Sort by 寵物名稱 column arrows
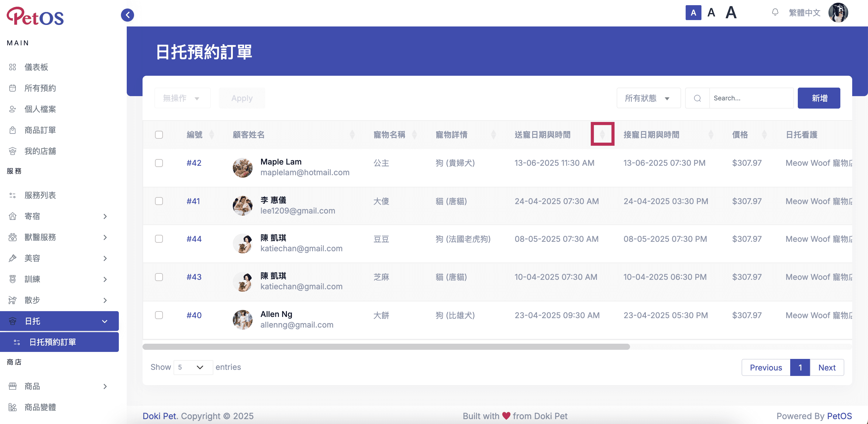Viewport: 868px width, 424px height. click(x=415, y=134)
